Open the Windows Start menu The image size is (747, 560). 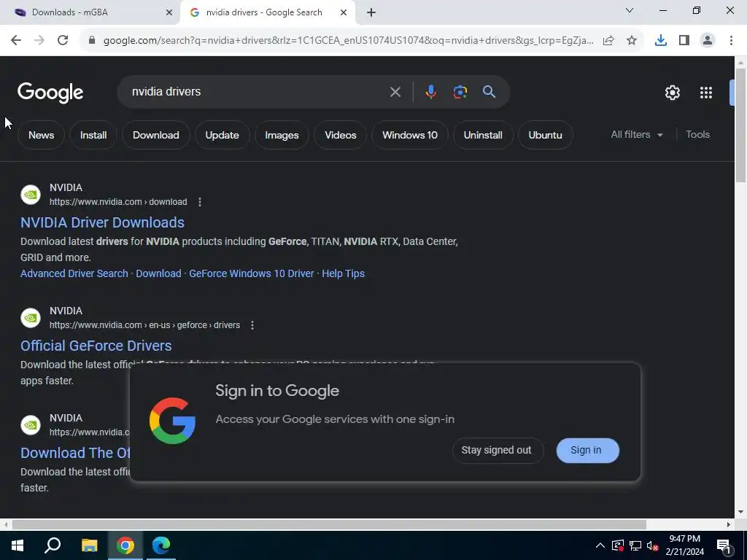pyautogui.click(x=18, y=545)
